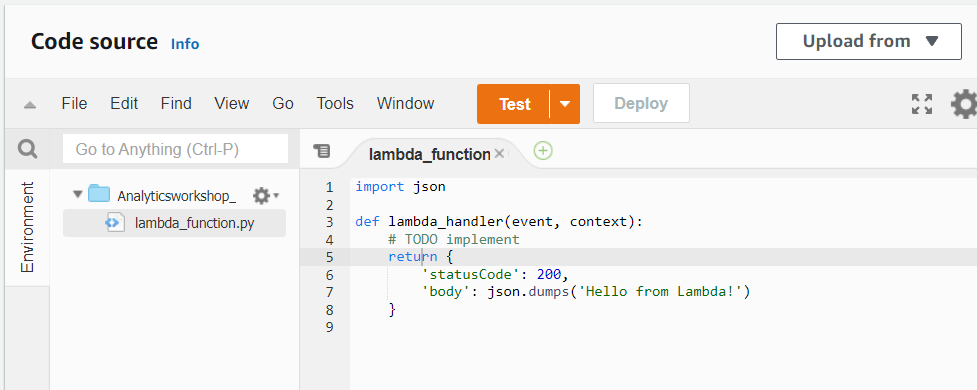Open the Test dropdown arrow

point(565,104)
